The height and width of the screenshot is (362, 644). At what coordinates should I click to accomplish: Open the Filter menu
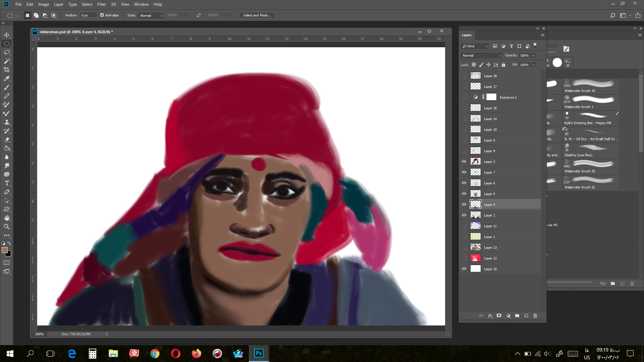pos(102,4)
